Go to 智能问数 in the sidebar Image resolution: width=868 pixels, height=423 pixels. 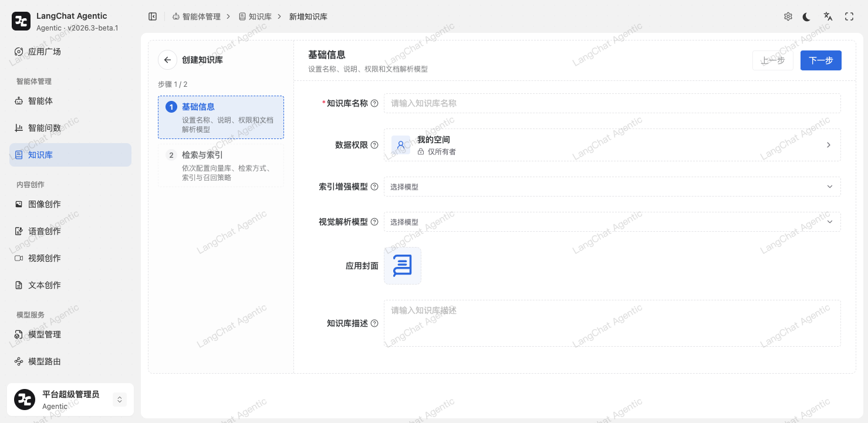(x=70, y=128)
